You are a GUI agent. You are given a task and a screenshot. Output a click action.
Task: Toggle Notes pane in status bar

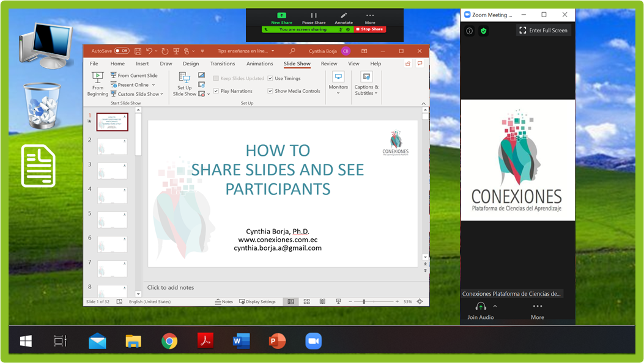(224, 301)
